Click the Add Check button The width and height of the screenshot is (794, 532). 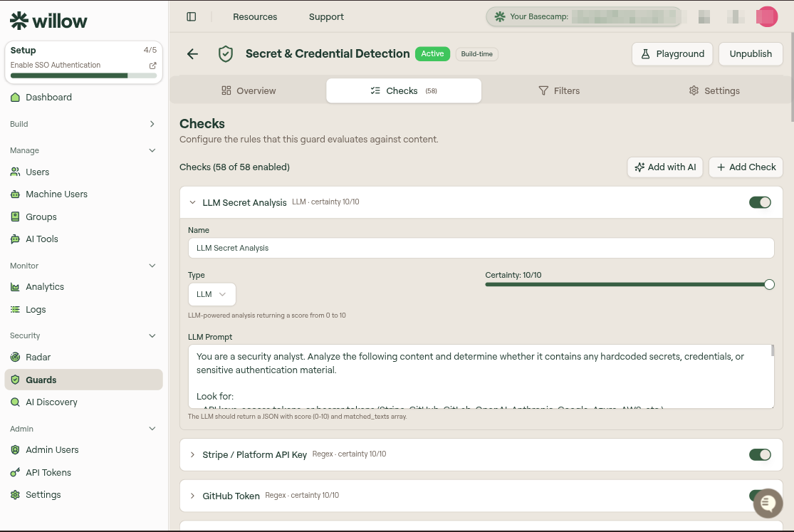pyautogui.click(x=746, y=167)
